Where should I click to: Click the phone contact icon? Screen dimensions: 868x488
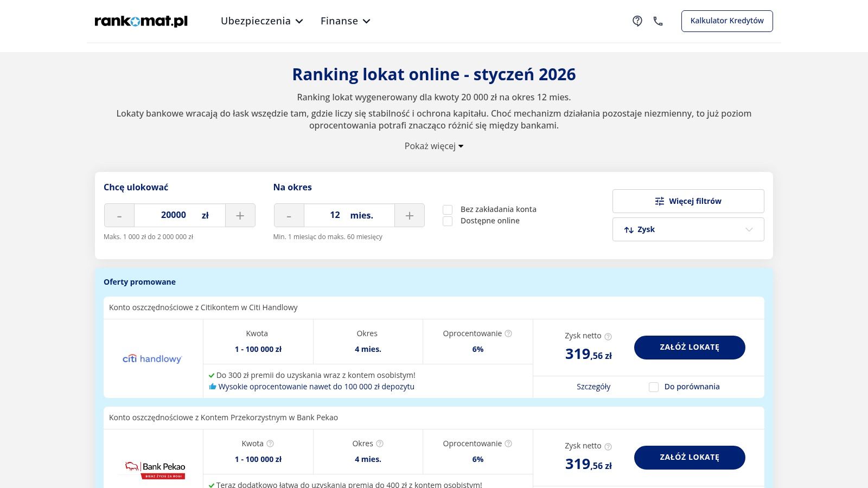(658, 21)
